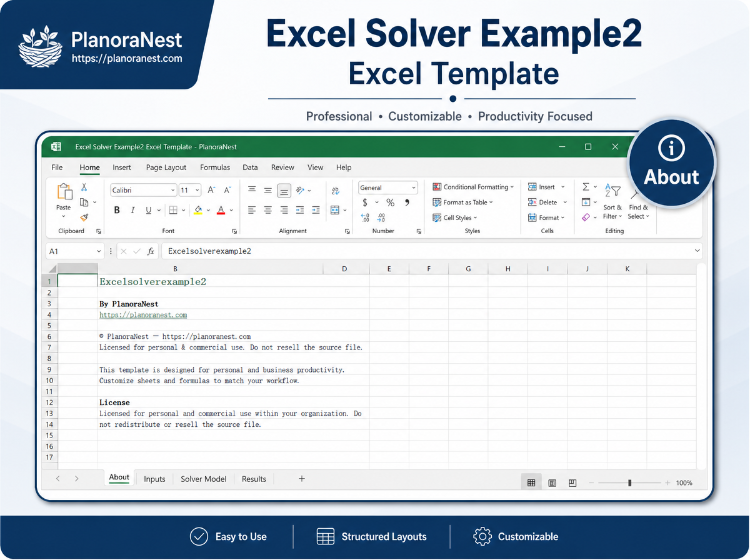
Task: Click the Insert Function fx icon
Action: click(151, 251)
